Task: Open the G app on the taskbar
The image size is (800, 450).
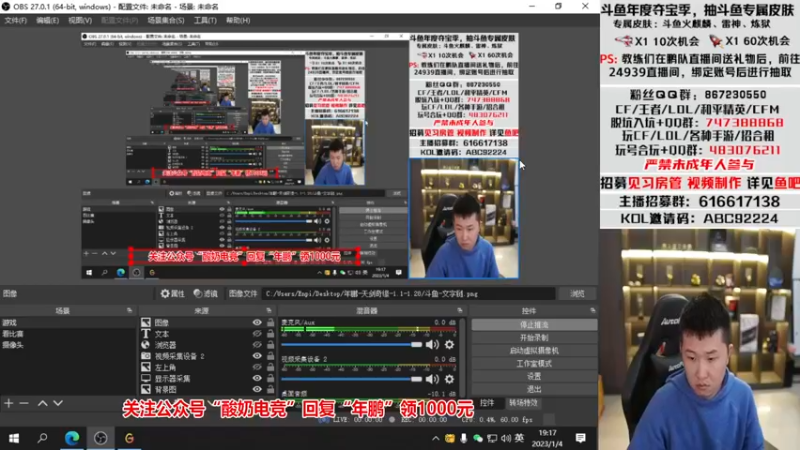Action: tap(129, 438)
